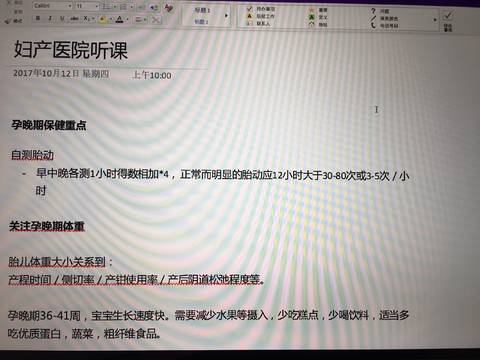Apply font color A button
480x360 pixels.
coord(119,19)
